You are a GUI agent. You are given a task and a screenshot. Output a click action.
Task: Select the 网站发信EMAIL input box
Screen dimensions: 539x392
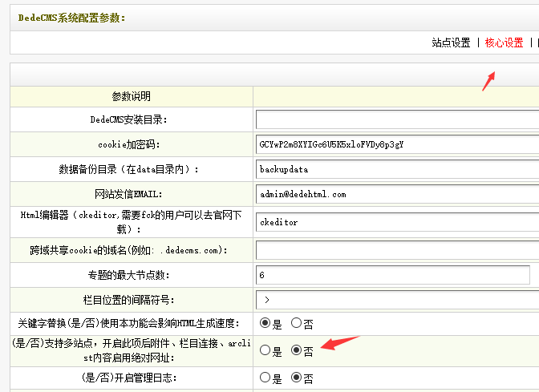click(397, 194)
